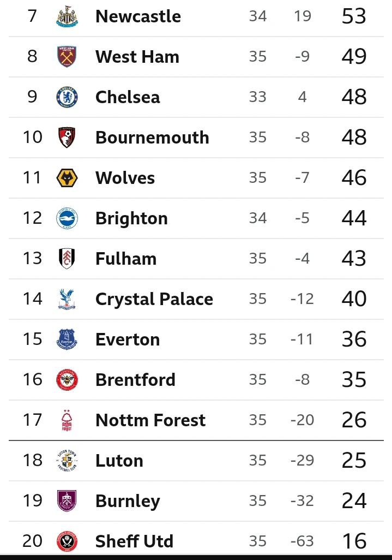Open the Newcastle team link
Screen dimensions: 392x560
138,16
